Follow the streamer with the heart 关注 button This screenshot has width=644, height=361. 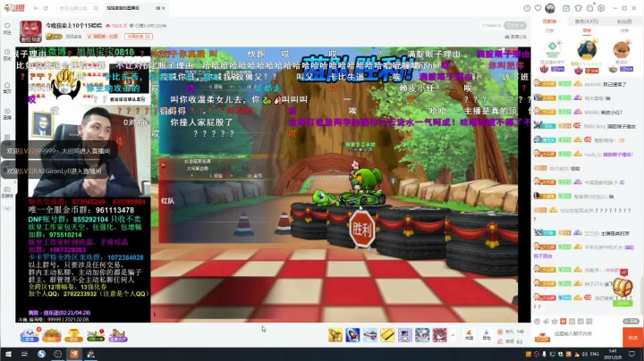[7, 29]
